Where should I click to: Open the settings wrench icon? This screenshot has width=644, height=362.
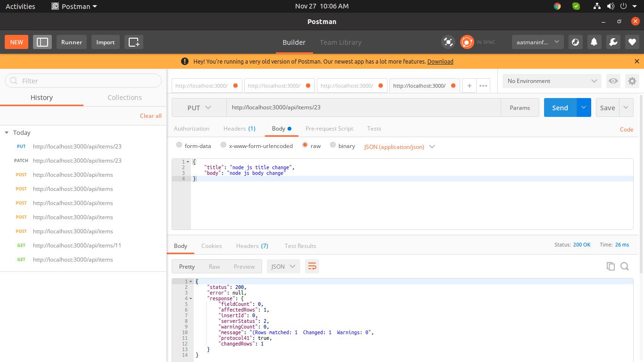(x=613, y=42)
